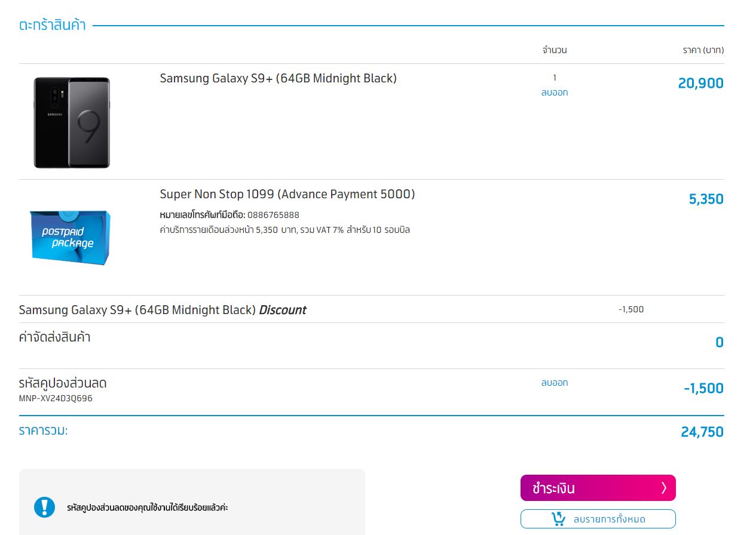This screenshot has width=756, height=535.
Task: Click advance payment description with VAT 7%
Action: (285, 230)
